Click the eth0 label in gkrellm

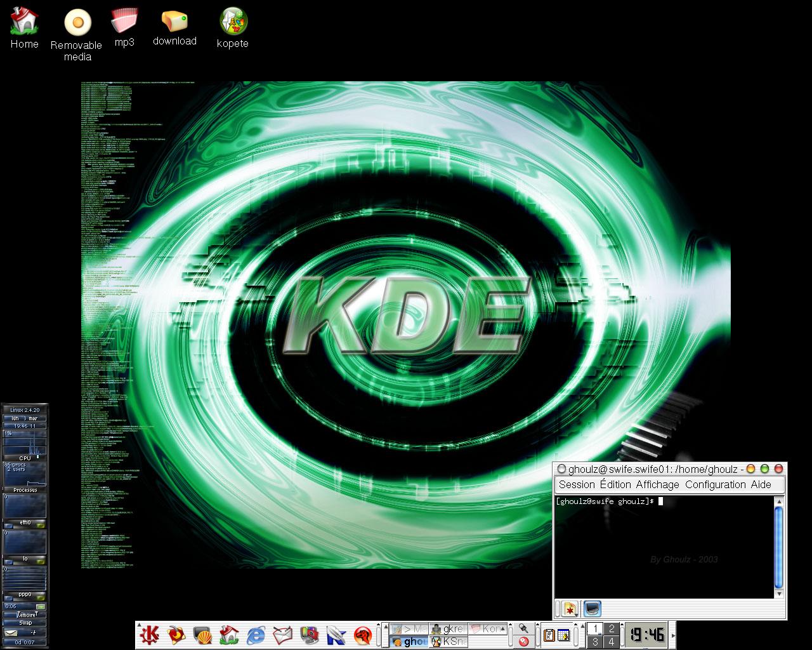click(x=25, y=522)
